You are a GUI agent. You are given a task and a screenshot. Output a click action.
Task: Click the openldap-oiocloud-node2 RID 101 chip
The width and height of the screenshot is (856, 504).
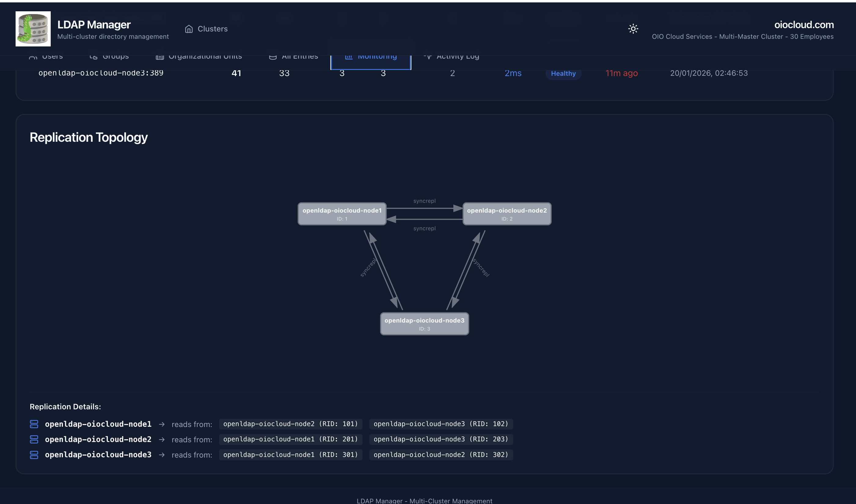[x=291, y=424]
